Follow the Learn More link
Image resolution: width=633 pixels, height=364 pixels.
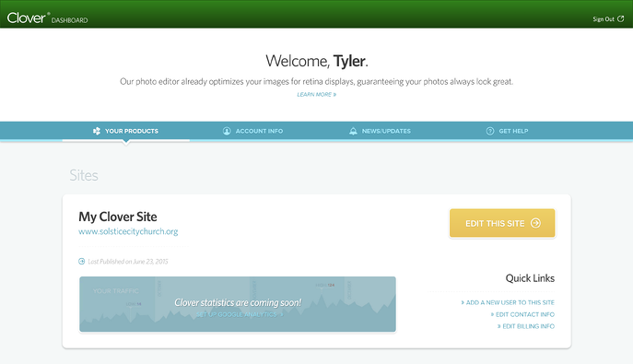pyautogui.click(x=317, y=94)
